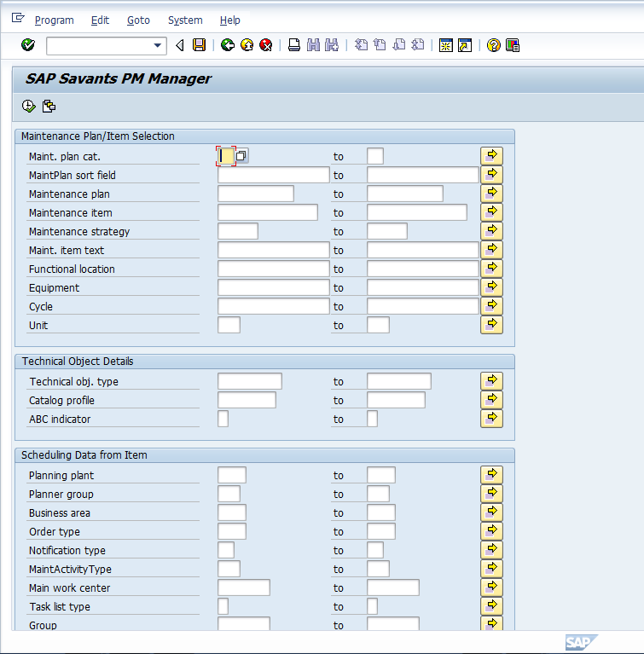Screen dimensions: 644x654
Task: Open multiple selection for Functional location
Action: [491, 269]
